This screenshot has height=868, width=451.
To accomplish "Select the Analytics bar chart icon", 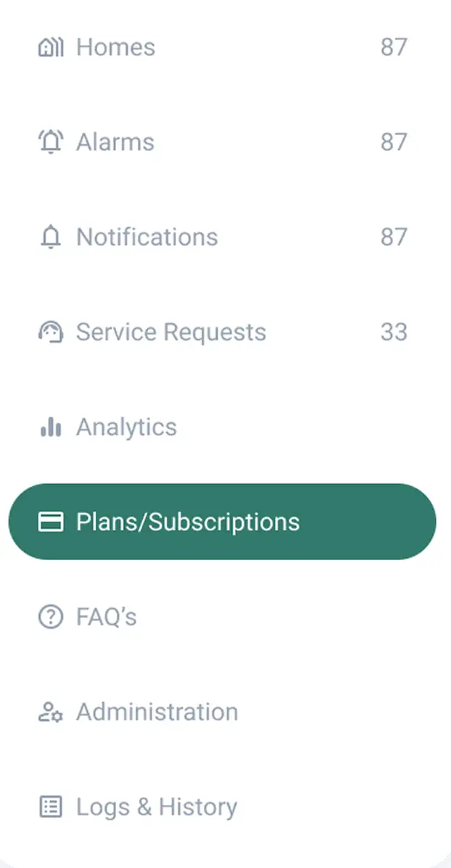I will tap(50, 427).
